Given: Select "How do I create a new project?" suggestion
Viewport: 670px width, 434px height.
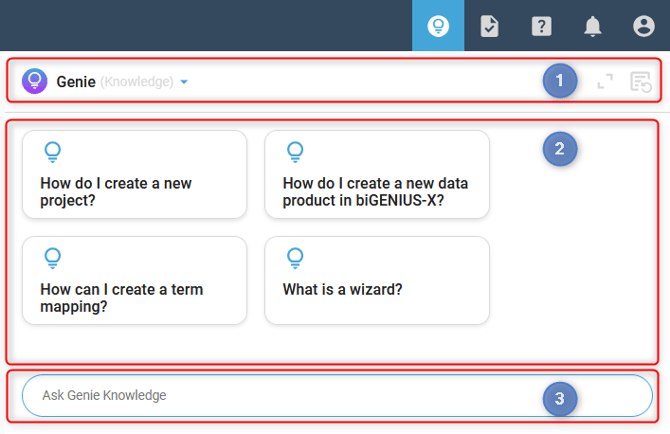Looking at the screenshot, I should (x=134, y=174).
